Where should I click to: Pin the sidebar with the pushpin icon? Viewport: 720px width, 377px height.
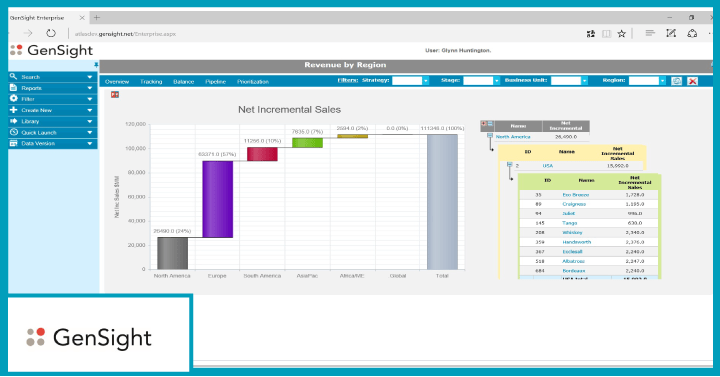pos(96,65)
